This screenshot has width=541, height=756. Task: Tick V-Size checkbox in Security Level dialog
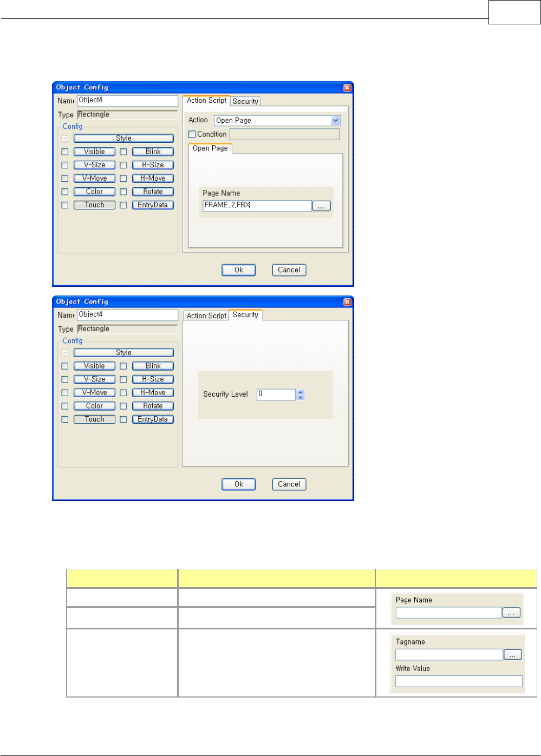click(65, 379)
